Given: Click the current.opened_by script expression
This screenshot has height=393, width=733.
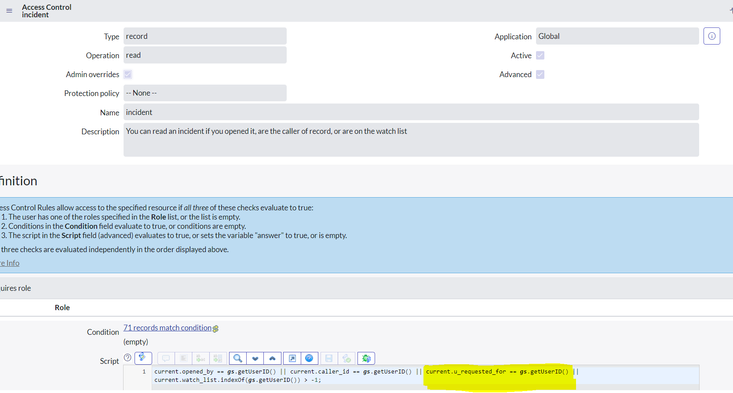Looking at the screenshot, I should [216, 372].
